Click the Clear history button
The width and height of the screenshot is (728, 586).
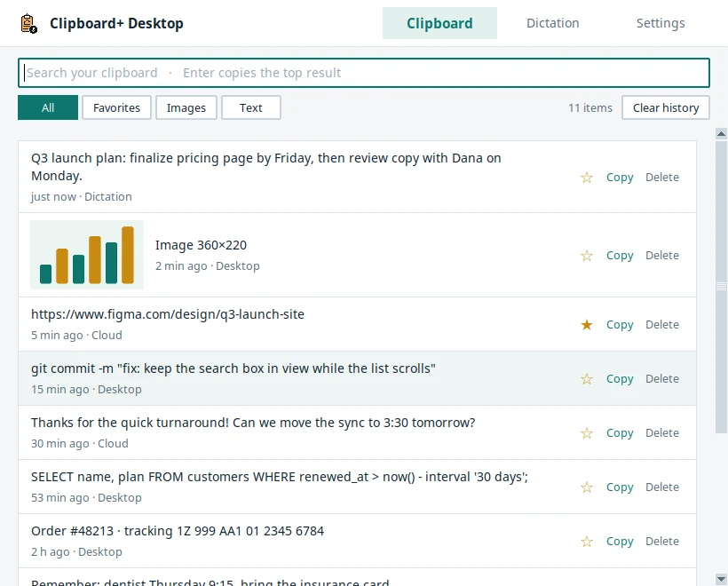click(x=666, y=107)
